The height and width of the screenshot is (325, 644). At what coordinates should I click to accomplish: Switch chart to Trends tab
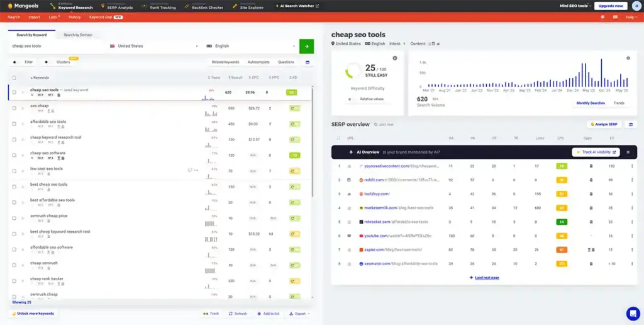coord(619,103)
